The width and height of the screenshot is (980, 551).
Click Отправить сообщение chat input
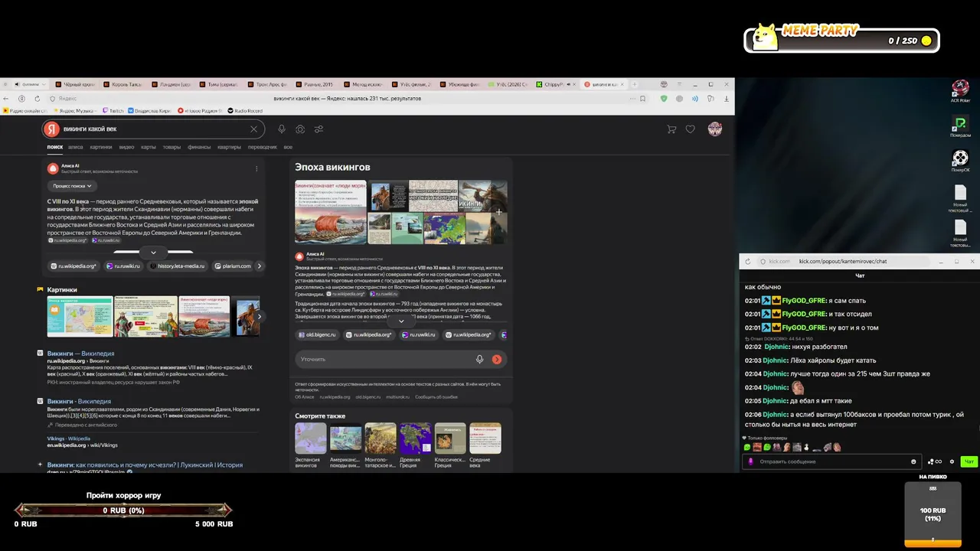pos(831,461)
